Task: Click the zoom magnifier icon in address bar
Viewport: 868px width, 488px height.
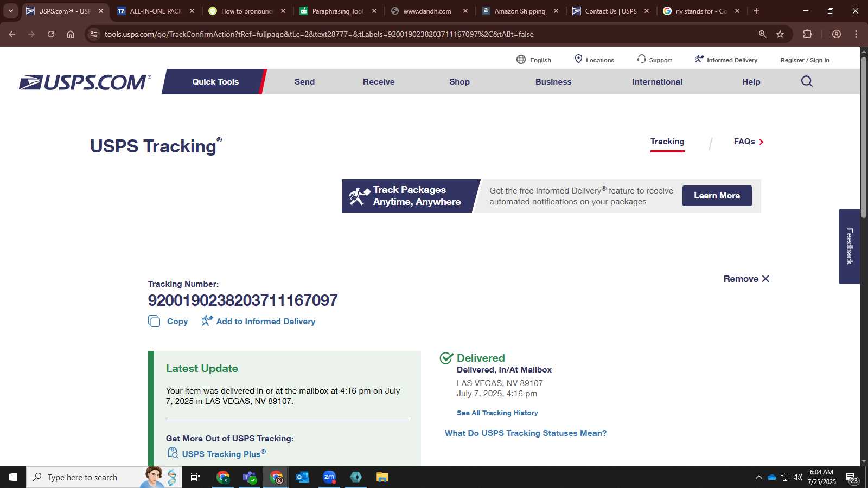Action: pos(762,34)
